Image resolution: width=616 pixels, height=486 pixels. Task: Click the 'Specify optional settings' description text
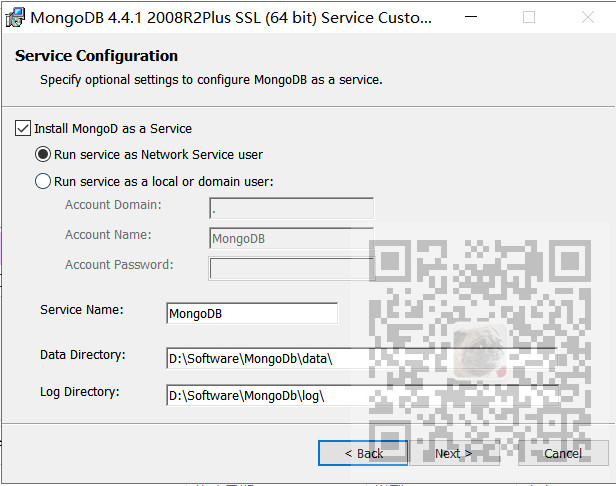point(211,80)
